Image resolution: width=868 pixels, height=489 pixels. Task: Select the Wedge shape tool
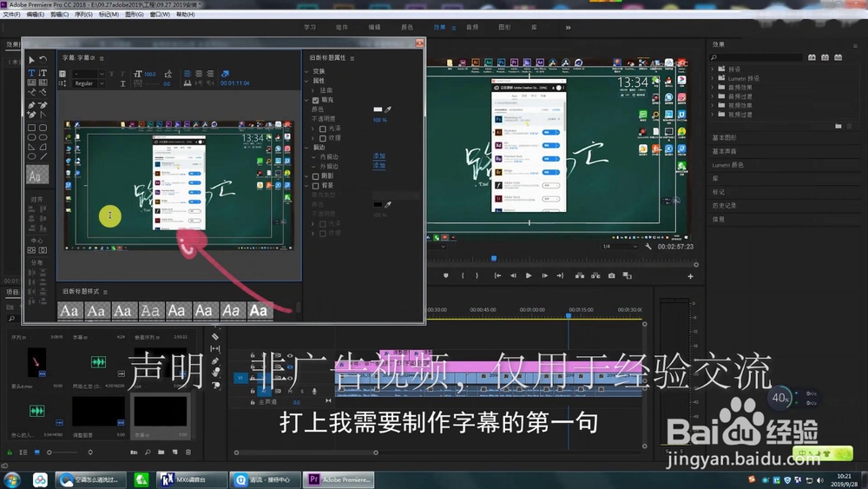point(31,147)
